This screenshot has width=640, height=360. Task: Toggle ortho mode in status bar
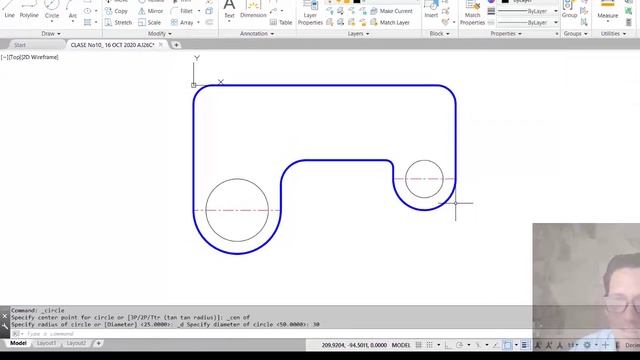(x=448, y=345)
